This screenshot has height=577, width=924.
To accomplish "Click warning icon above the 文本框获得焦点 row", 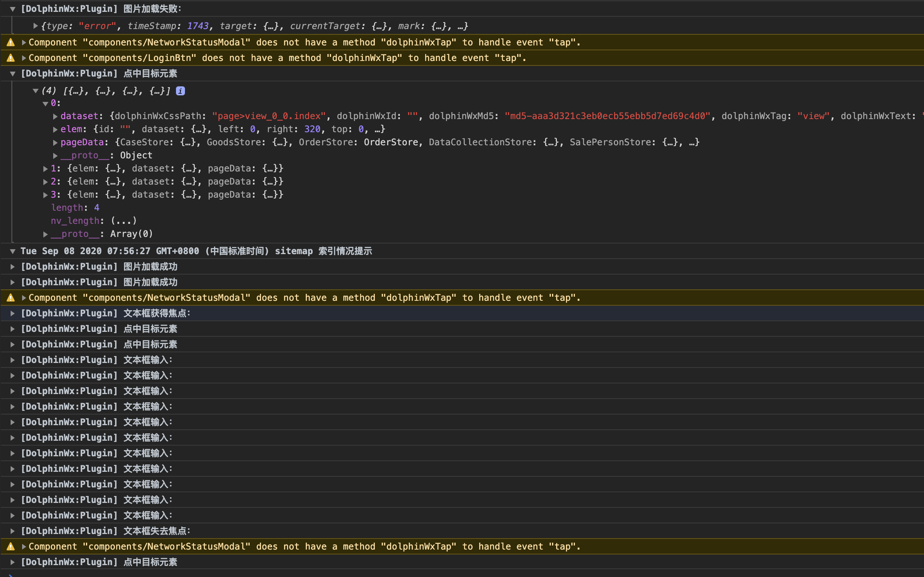I will coord(11,298).
